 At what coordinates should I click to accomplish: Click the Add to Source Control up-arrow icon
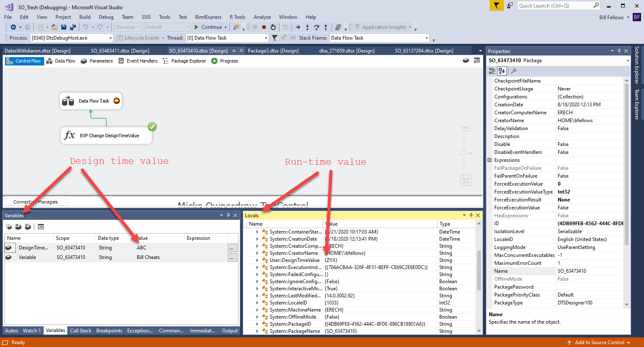569,342
